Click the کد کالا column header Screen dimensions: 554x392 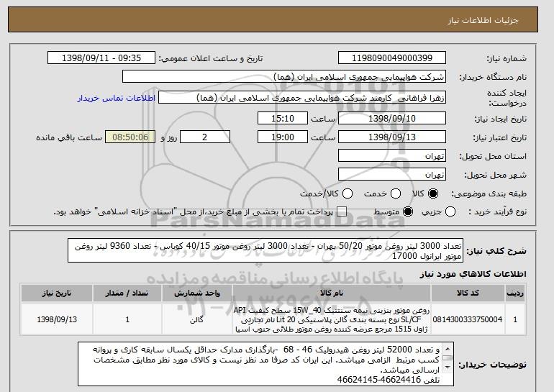tap(468, 293)
